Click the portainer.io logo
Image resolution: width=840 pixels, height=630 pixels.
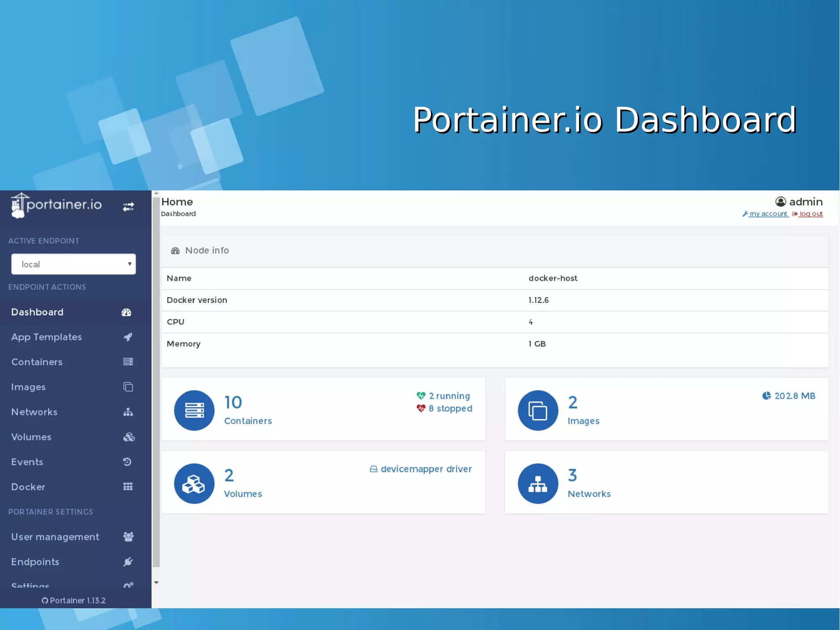tap(56, 205)
